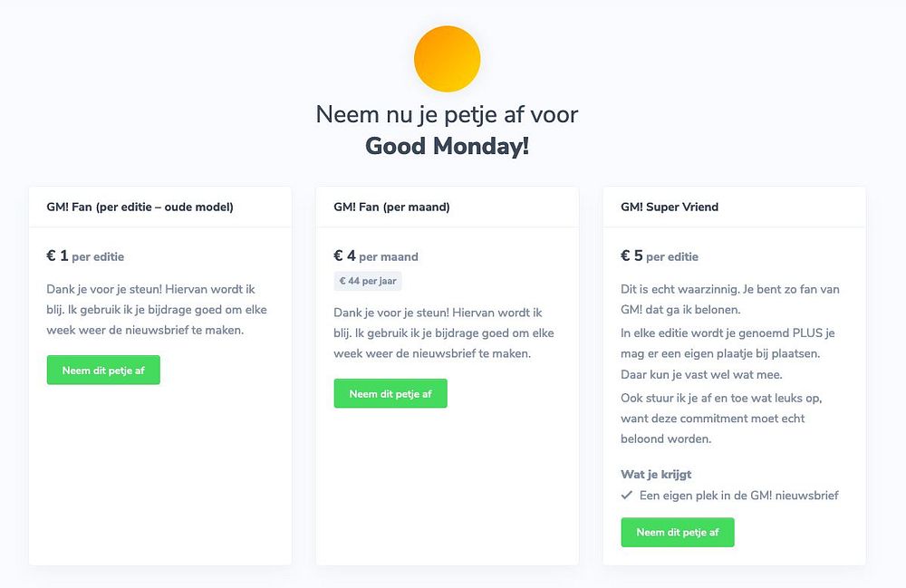The height and width of the screenshot is (588, 906).
Task: Click the '€ 5 per editie' price
Action: click(x=660, y=256)
